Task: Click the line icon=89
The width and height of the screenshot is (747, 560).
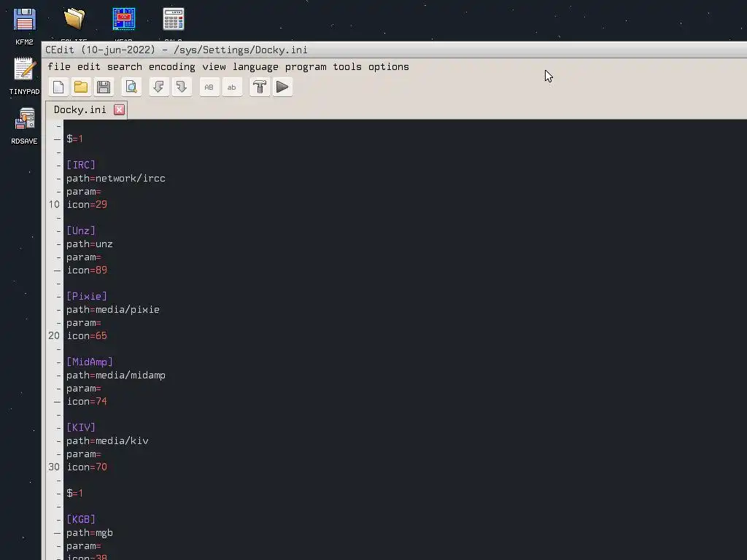Action: [x=87, y=271]
